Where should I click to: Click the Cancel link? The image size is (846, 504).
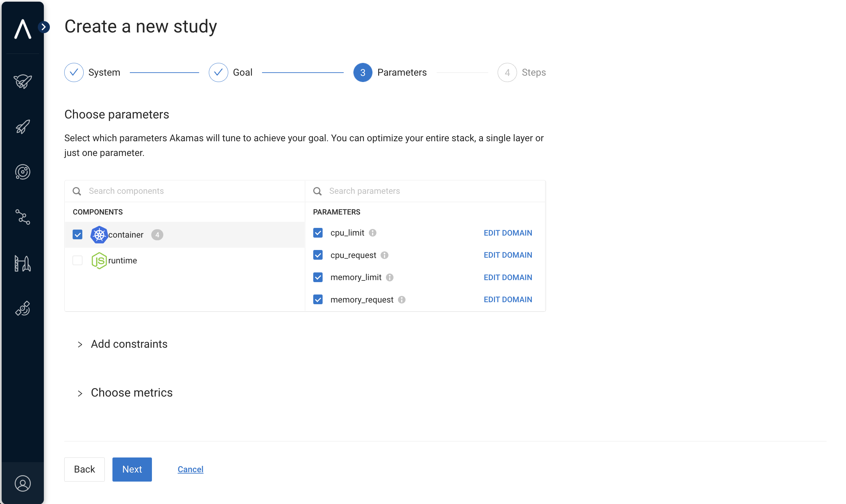[x=190, y=469]
